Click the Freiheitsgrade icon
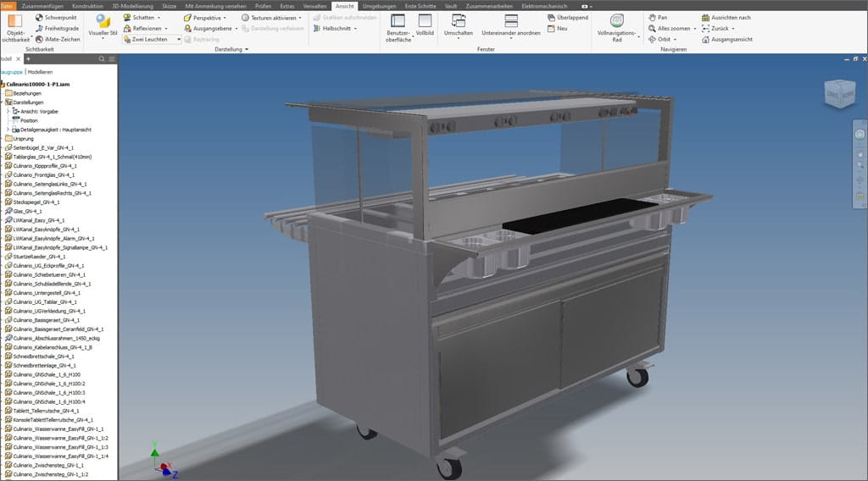The image size is (868, 481). (x=40, y=28)
